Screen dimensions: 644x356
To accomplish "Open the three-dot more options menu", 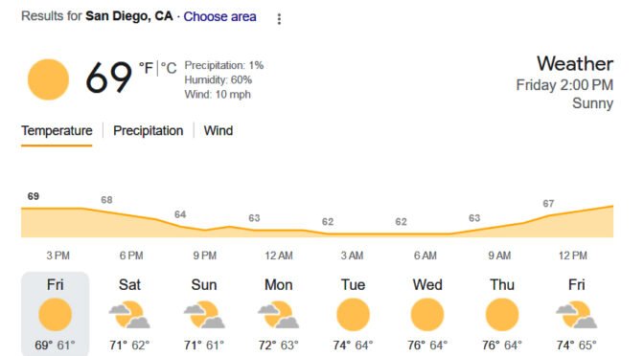I will [x=279, y=18].
